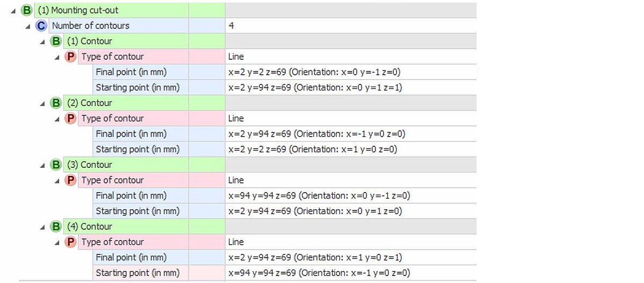The image size is (644, 283).
Task: Edit Final point value of (4) Contour
Action: click(x=315, y=258)
